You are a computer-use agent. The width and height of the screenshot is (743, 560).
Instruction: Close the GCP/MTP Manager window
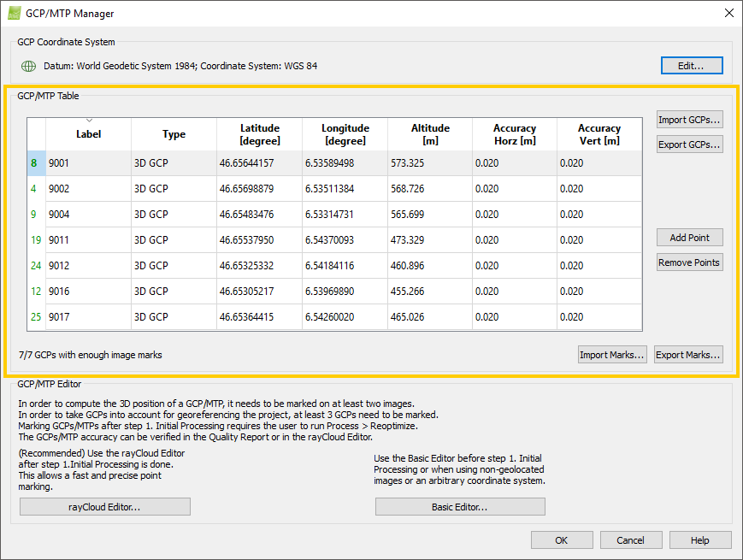[x=728, y=13]
